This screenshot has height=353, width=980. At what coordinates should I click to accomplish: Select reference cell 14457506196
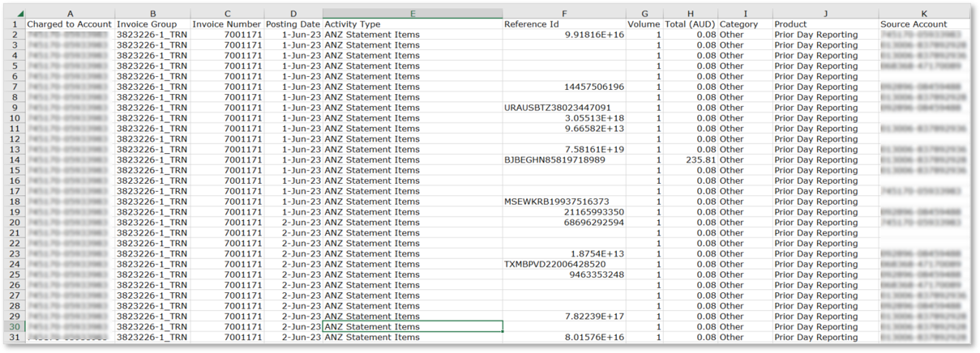click(564, 87)
